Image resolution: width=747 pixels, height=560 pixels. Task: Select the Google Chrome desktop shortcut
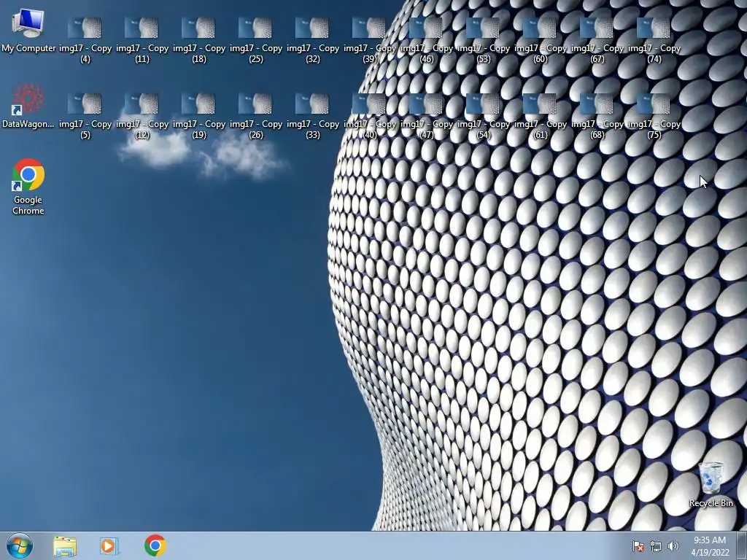(28, 186)
